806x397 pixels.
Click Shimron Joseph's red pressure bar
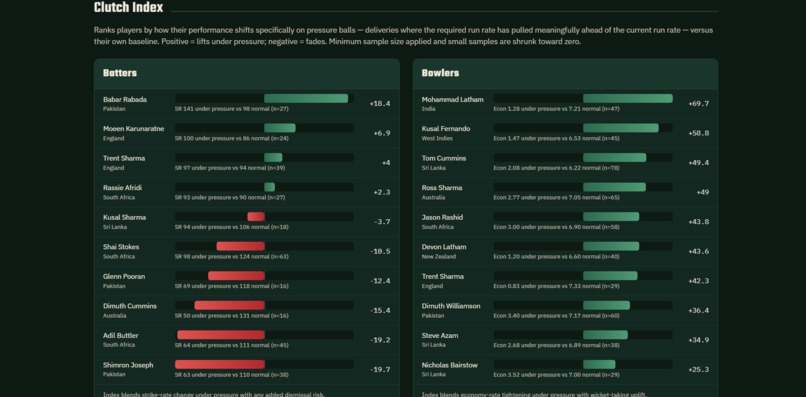(220, 365)
